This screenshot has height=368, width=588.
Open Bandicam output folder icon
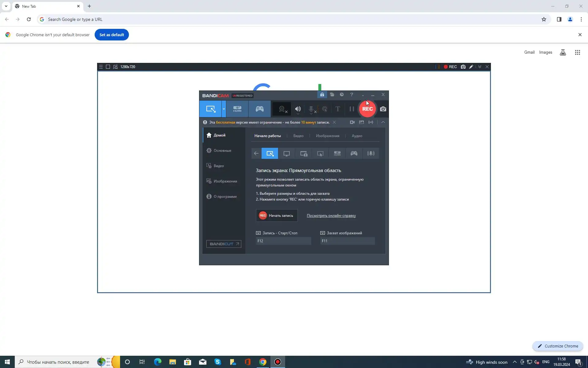coord(332,95)
